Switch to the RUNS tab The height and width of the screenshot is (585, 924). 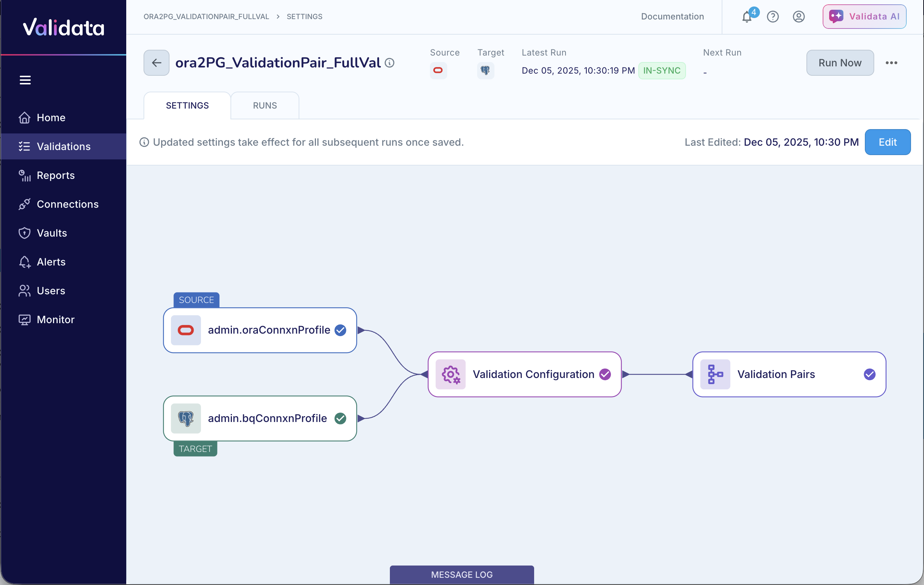[264, 105]
